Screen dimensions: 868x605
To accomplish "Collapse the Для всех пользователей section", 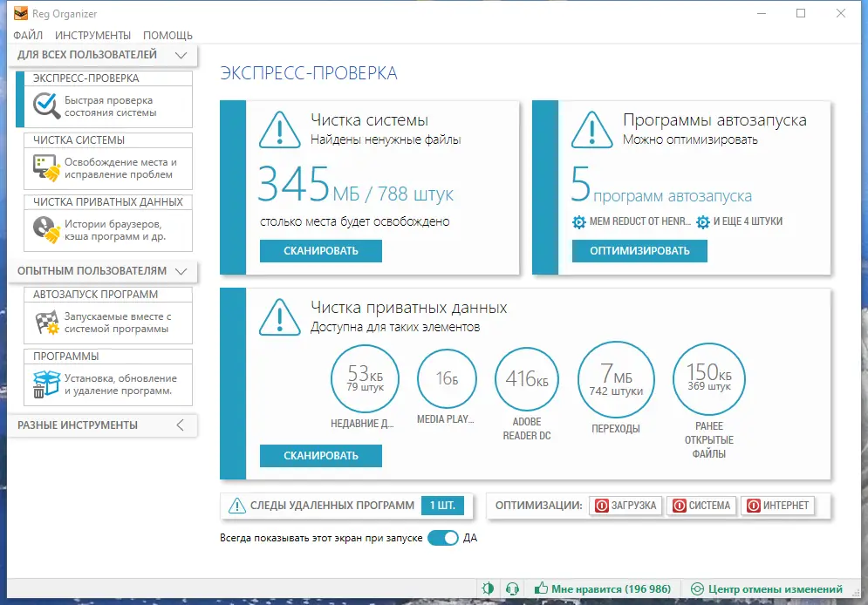I will [x=181, y=55].
